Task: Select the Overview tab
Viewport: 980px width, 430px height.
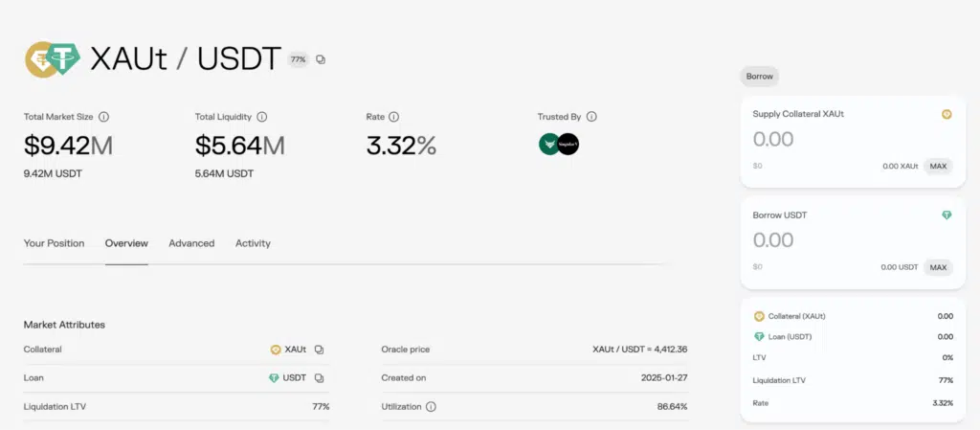Action: tap(126, 243)
